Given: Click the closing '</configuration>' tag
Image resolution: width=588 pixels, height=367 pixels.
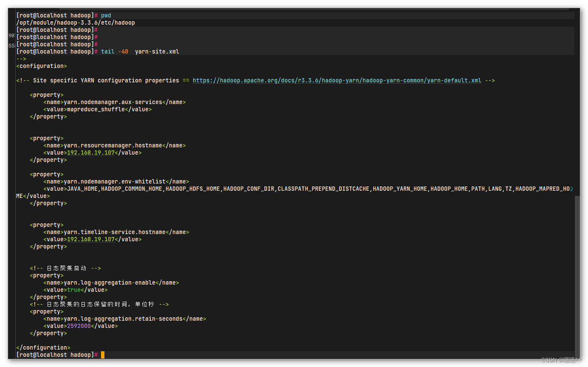Looking at the screenshot, I should (43, 347).
